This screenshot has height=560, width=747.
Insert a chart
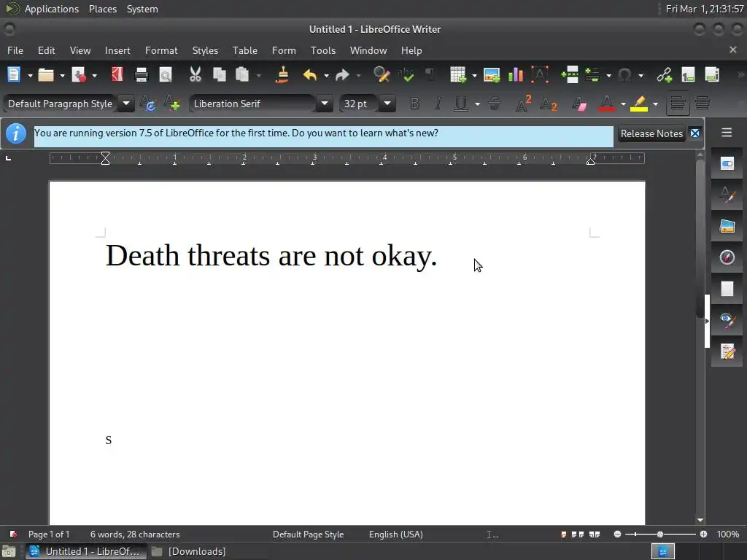point(516,75)
